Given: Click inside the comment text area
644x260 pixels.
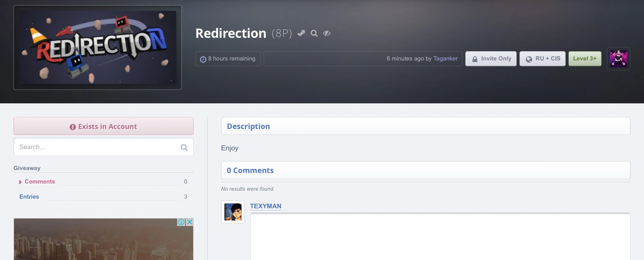Looking at the screenshot, I should point(440,236).
